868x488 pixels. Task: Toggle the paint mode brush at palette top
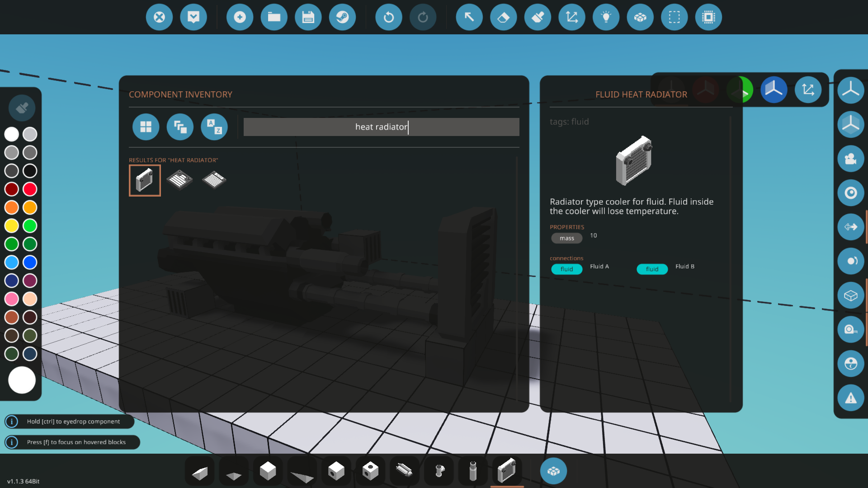(x=22, y=108)
